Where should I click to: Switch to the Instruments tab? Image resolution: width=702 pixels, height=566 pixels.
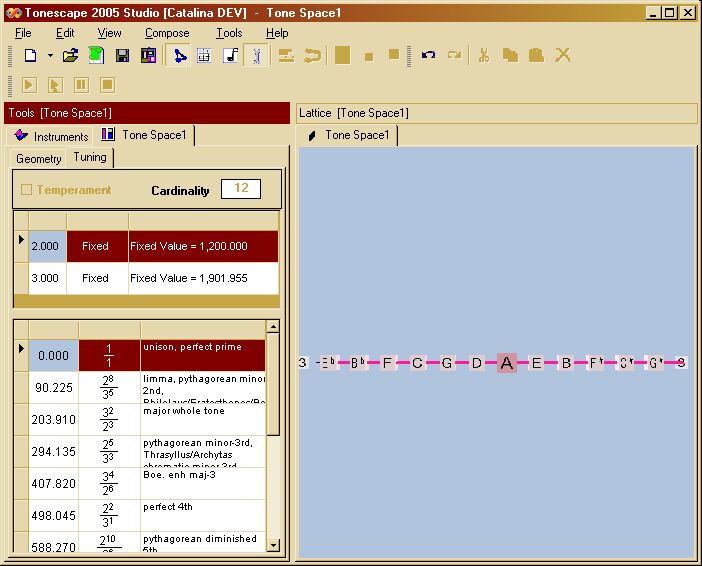click(52, 136)
